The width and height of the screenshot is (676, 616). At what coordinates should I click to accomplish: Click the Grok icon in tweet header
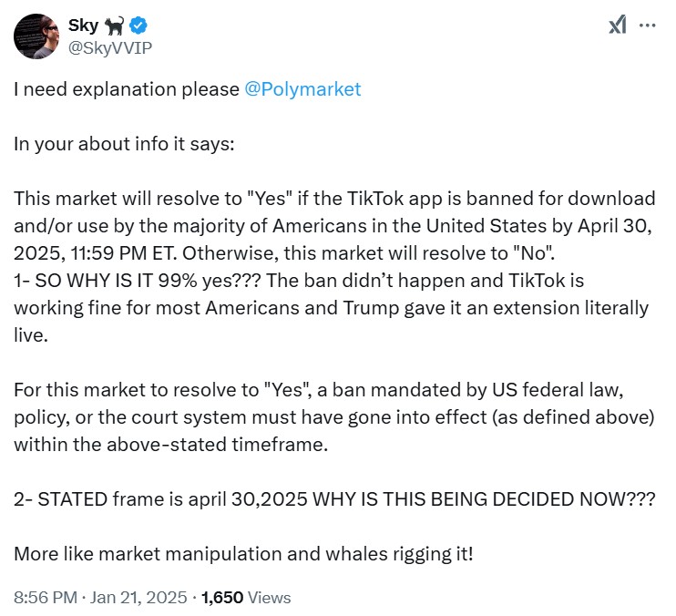point(617,26)
